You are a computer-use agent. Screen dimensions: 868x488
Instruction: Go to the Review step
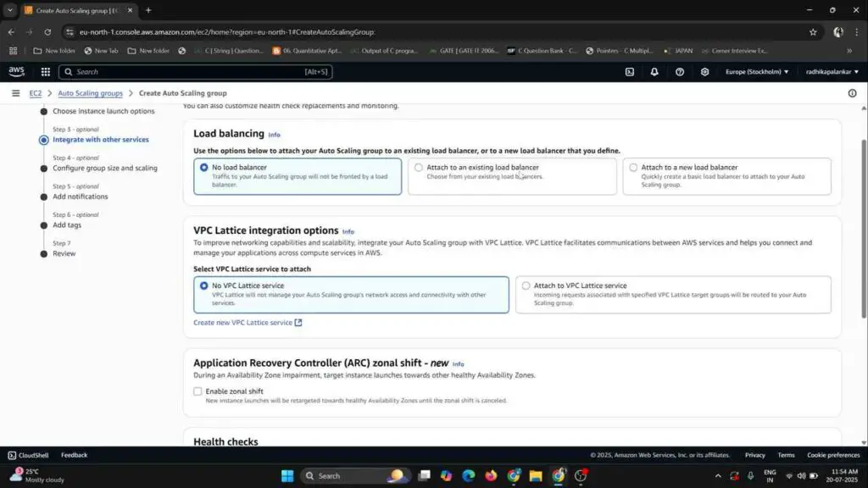point(64,253)
